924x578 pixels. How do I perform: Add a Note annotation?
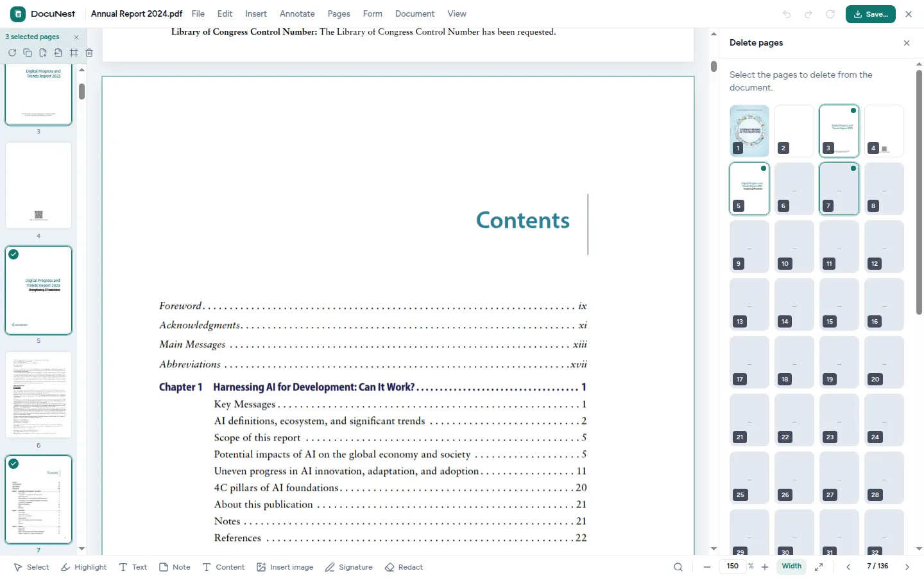click(x=175, y=567)
